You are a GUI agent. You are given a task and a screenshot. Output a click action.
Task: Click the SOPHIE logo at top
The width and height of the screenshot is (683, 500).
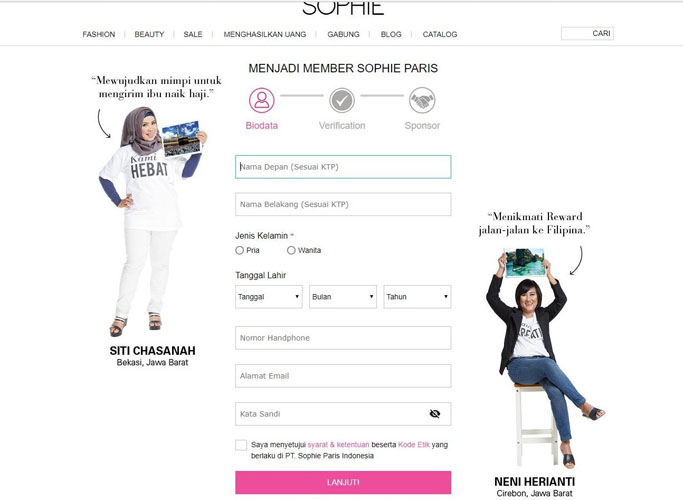[x=343, y=8]
